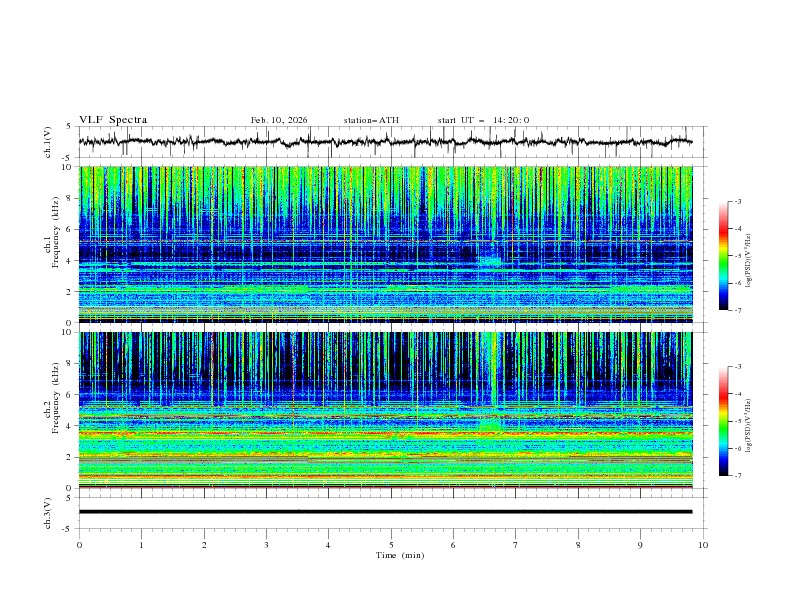The width and height of the screenshot is (792, 612).
Task: Click the ch.1 waveform trace panel
Action: coord(393,142)
